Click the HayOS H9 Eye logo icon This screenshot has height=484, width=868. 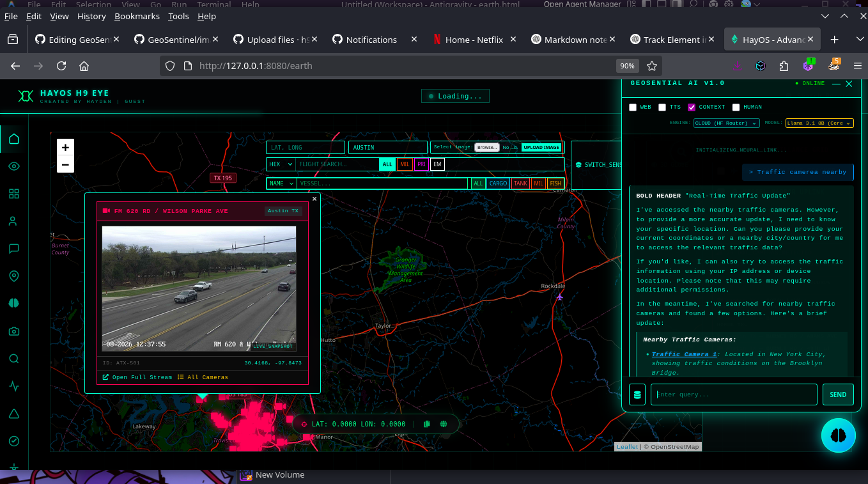[x=26, y=96]
